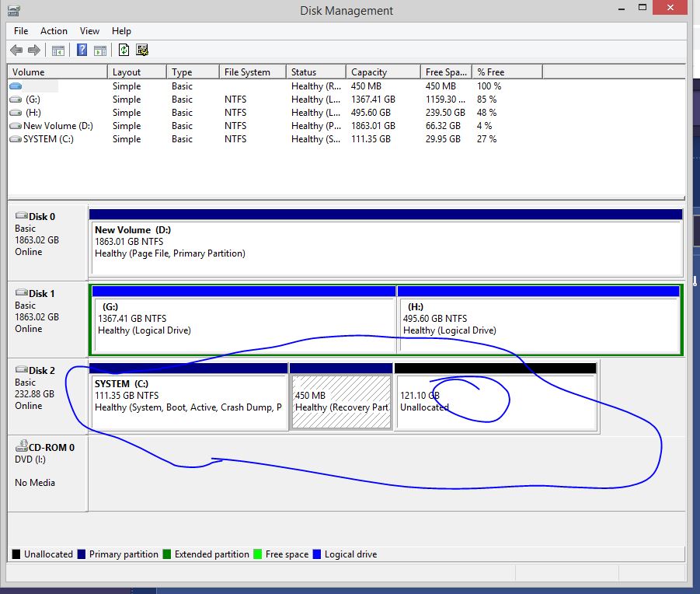
Task: Open the File menu
Action: (21, 31)
